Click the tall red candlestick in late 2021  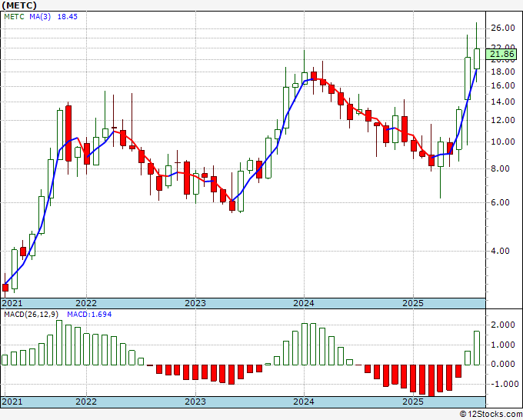click(68, 133)
